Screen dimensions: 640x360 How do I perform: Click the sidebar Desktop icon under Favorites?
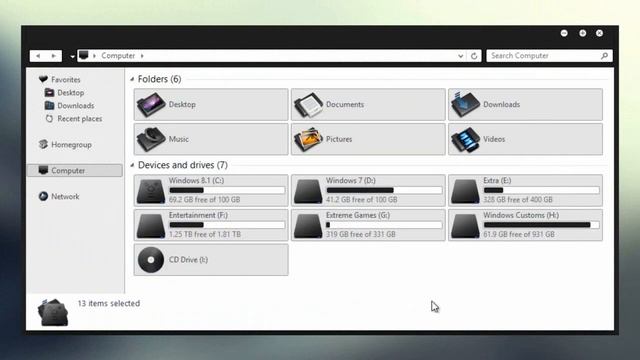(x=49, y=93)
